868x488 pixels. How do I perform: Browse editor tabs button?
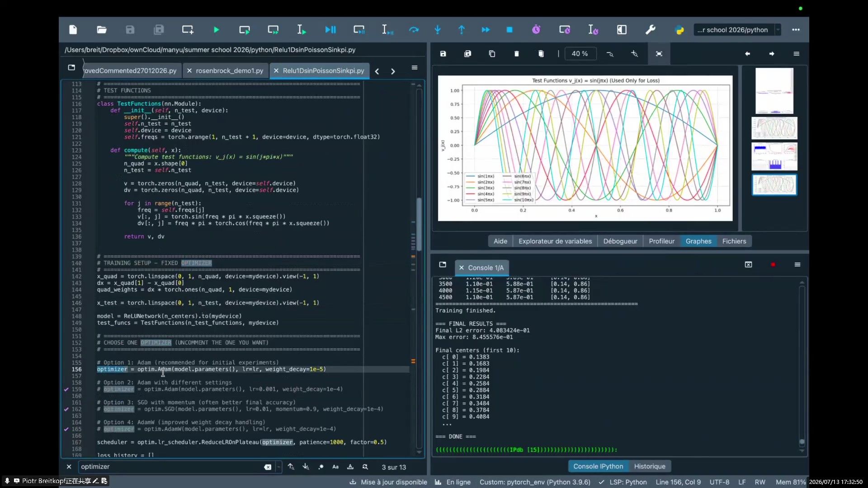[x=71, y=67]
